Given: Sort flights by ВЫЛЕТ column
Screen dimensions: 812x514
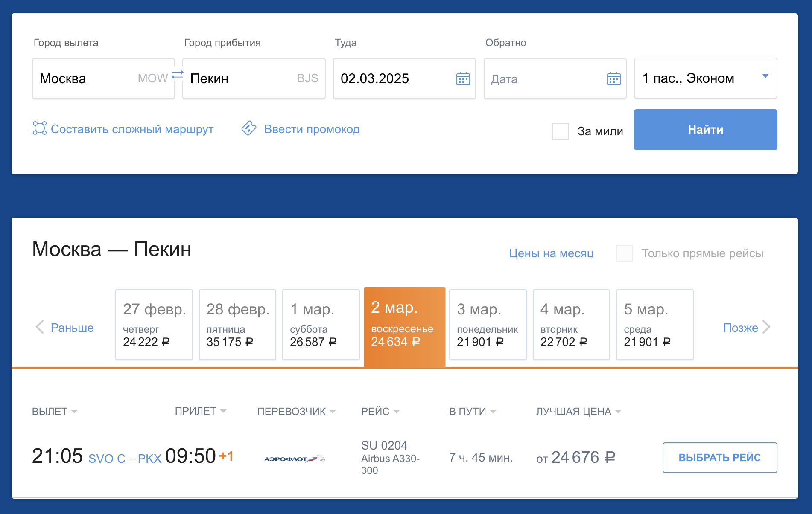Looking at the screenshot, I should [x=54, y=411].
